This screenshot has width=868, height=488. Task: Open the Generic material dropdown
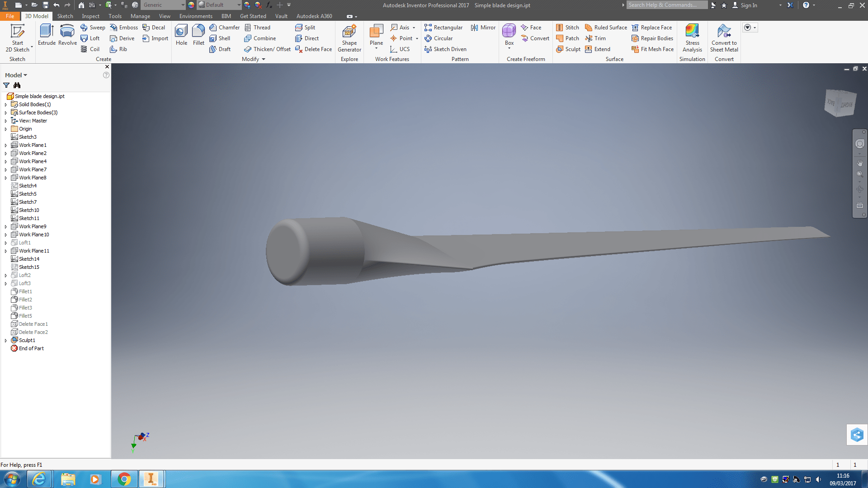(x=163, y=5)
